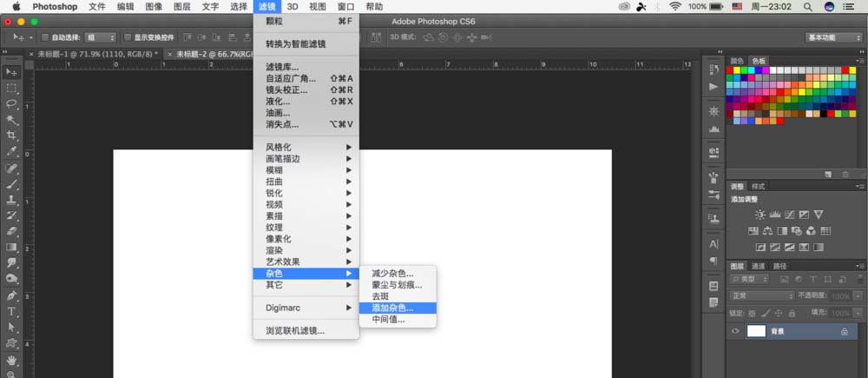868x378 pixels.
Task: Select the Gradient tool
Action: [x=11, y=247]
